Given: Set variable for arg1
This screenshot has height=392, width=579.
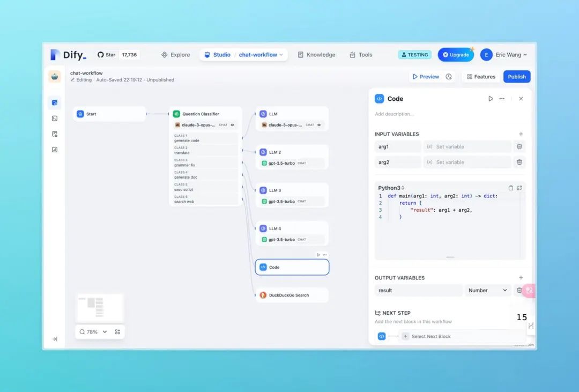Looking at the screenshot, I should [467, 147].
